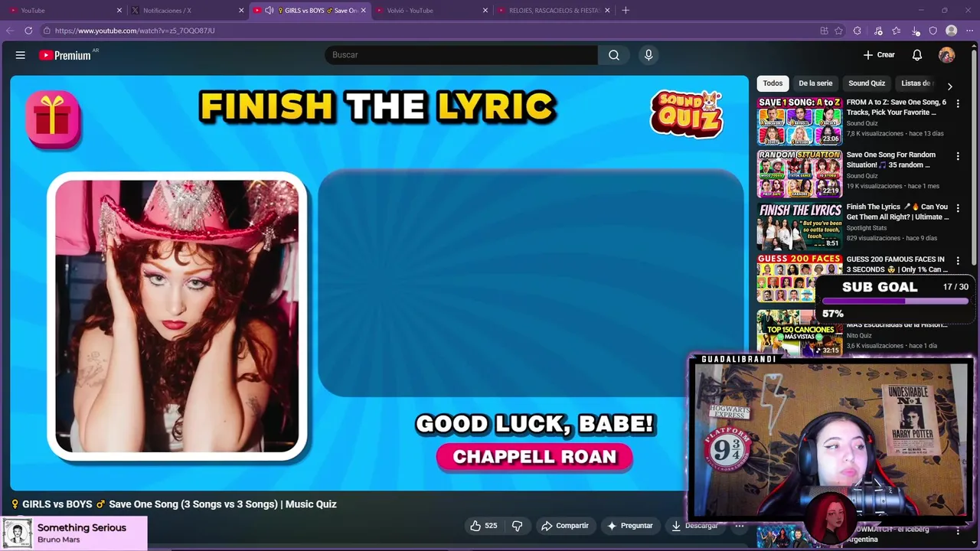Open the YouTube guide hamburger menu
The height and width of the screenshot is (551, 980).
pyautogui.click(x=21, y=55)
